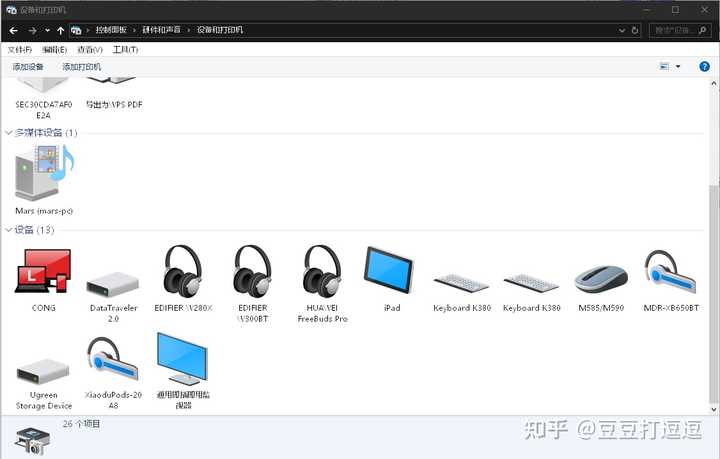Click the search box in the address bar
The height and width of the screenshot is (459, 720).
(x=680, y=30)
